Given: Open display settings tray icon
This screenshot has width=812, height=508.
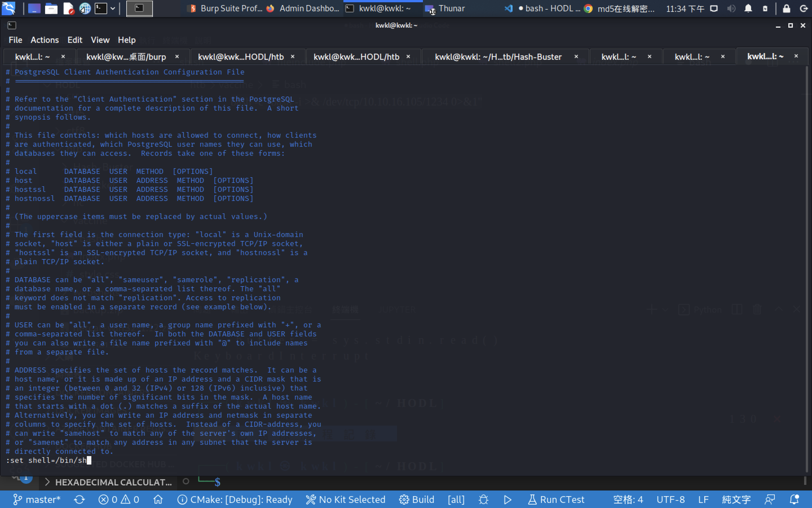Looking at the screenshot, I should click(714, 8).
